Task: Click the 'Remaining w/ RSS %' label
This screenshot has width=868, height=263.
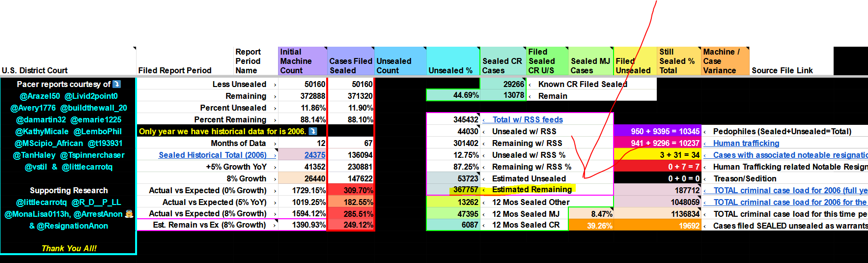Action: [532, 167]
